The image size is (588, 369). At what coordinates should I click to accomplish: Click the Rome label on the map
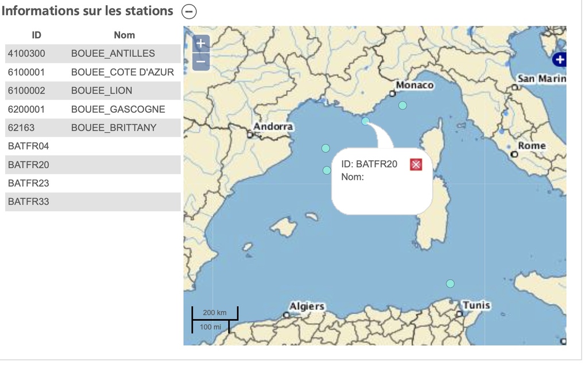(x=532, y=145)
